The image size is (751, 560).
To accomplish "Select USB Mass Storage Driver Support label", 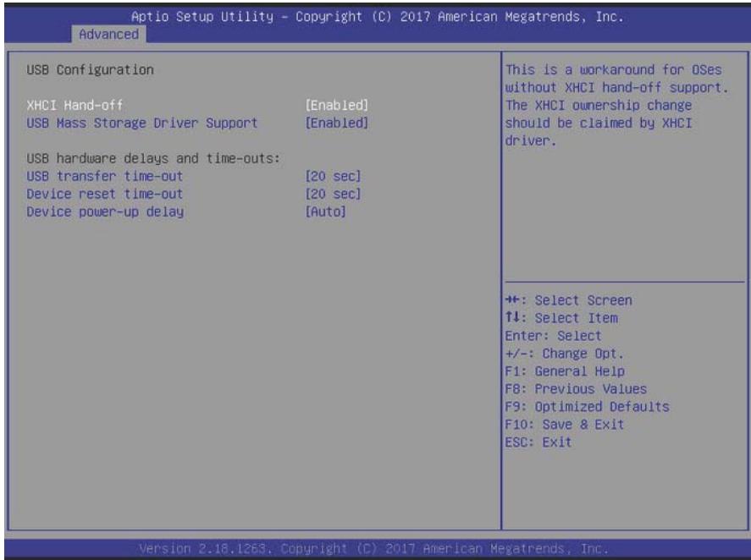I will click(x=141, y=123).
